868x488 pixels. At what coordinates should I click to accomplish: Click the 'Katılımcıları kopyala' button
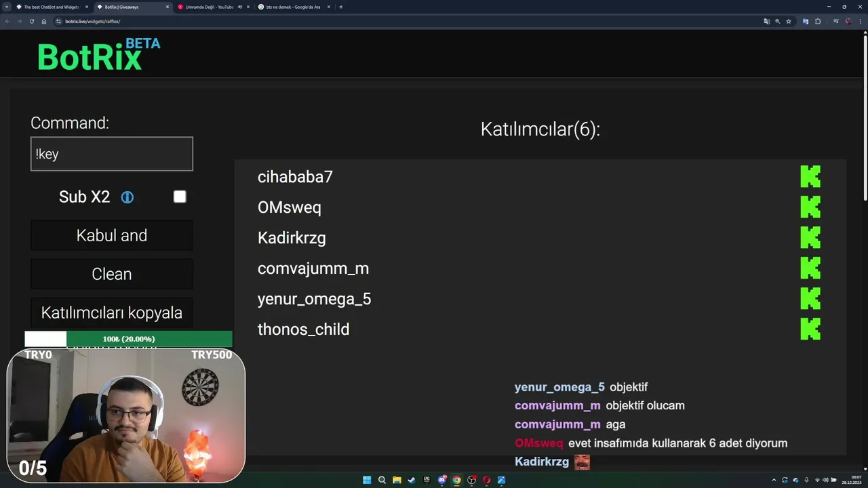[x=112, y=312]
